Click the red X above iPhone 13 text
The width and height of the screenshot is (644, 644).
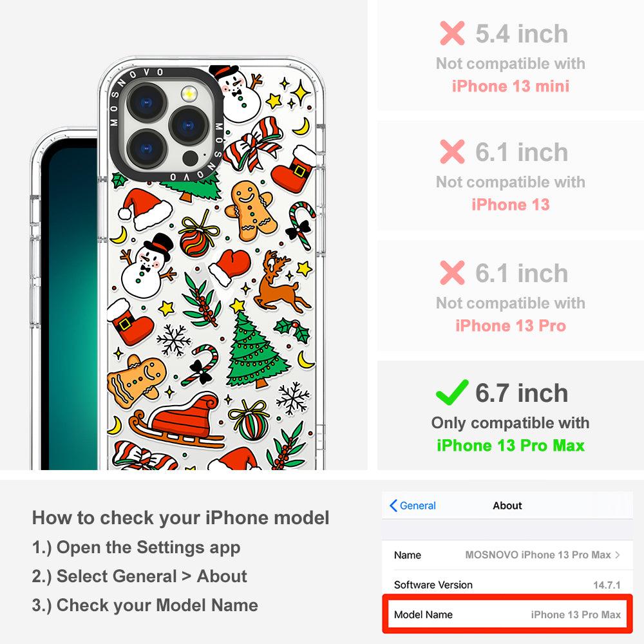(x=452, y=151)
